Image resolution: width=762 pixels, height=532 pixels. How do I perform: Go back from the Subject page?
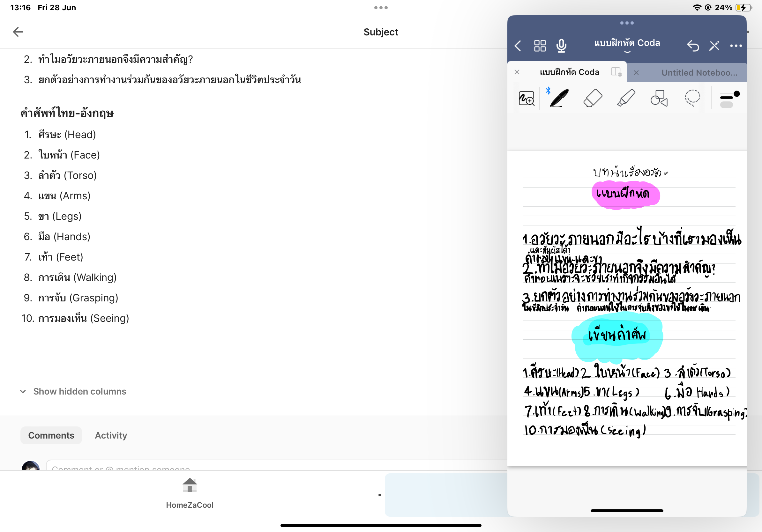[x=18, y=32]
